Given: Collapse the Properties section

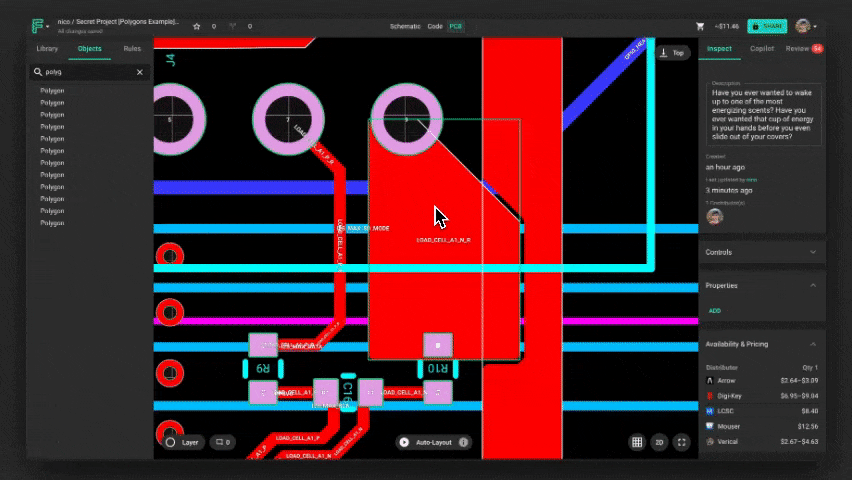Looking at the screenshot, I should pos(813,285).
